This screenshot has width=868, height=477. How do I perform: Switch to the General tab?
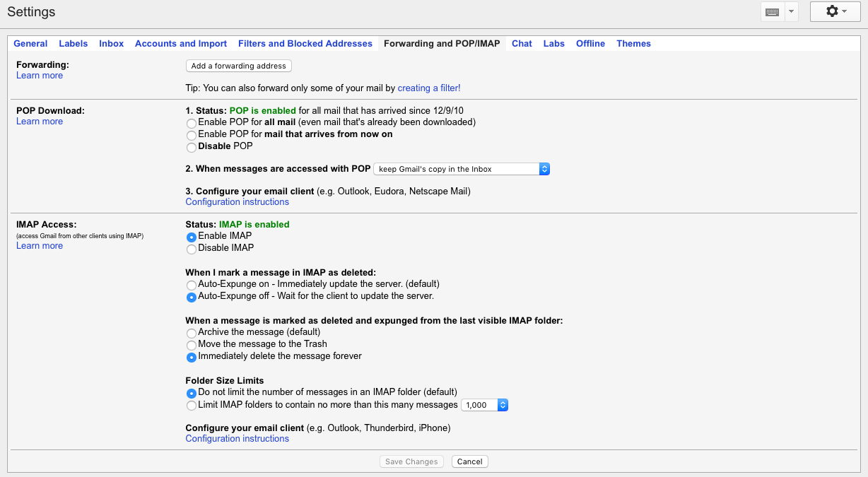[x=30, y=44]
